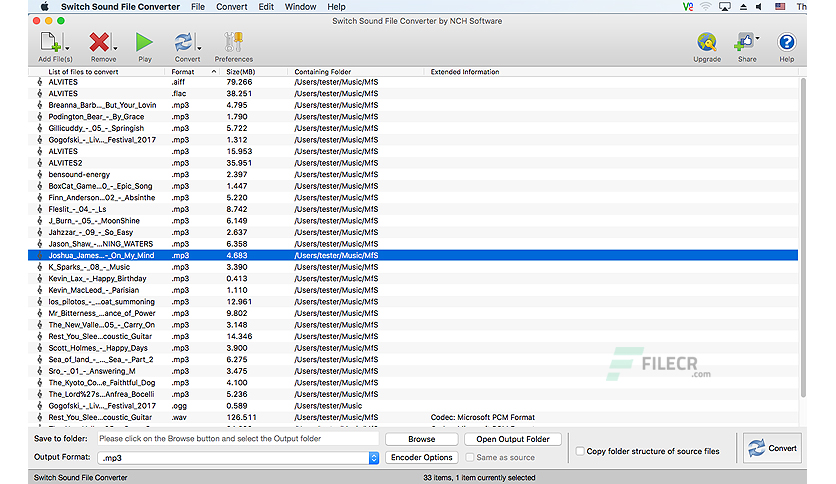This screenshot has width=836, height=484.
Task: Select Podington_Bear_-_By_Grace row
Action: point(413,117)
